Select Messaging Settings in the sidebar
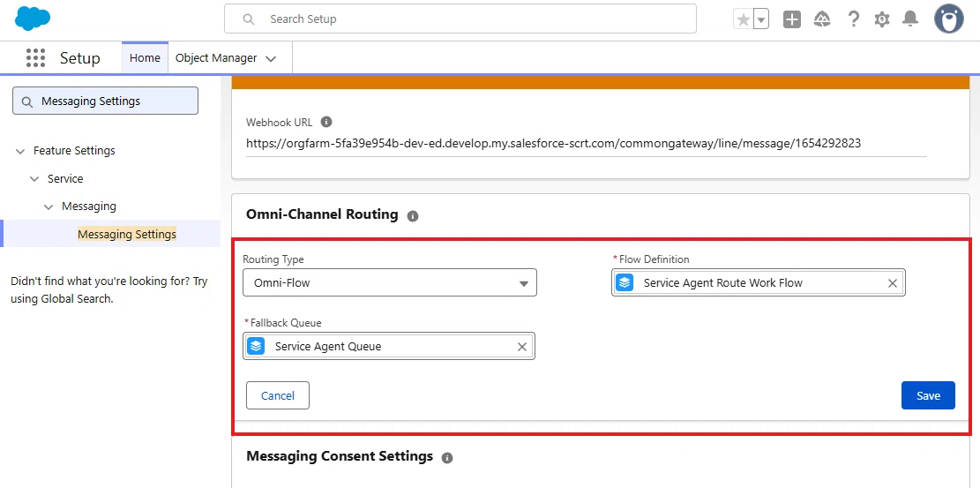This screenshot has width=980, height=488. click(x=127, y=234)
